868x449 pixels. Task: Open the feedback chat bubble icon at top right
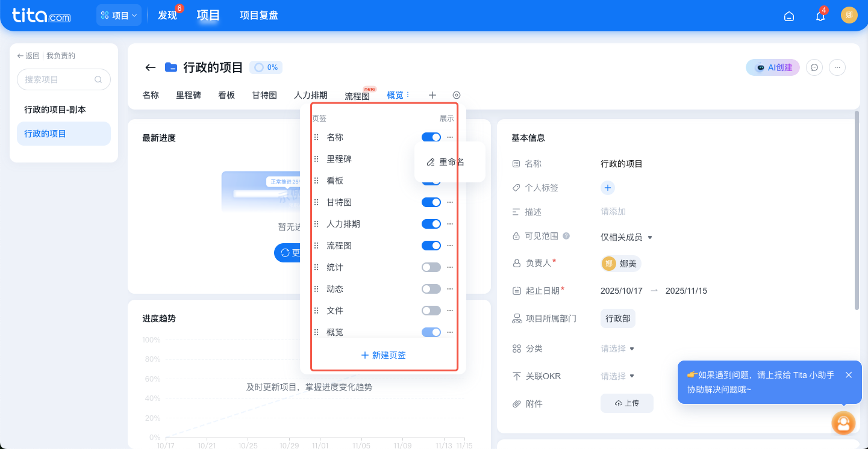(x=814, y=67)
